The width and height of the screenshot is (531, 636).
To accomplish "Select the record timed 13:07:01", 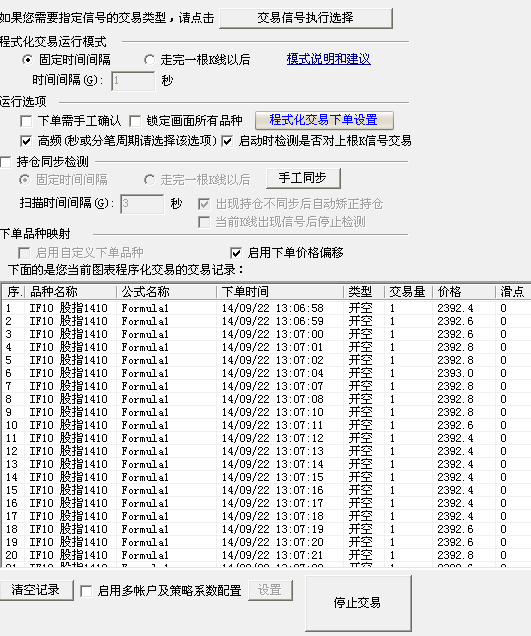I will [x=266, y=347].
